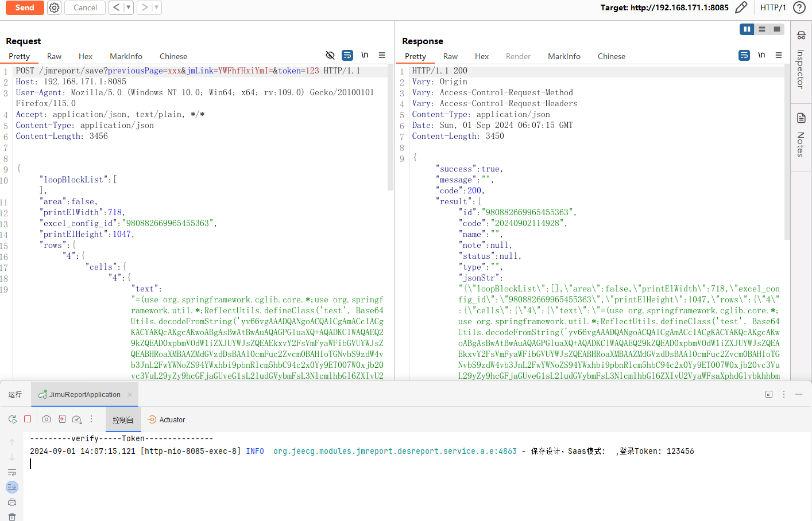The image size is (812, 521).
Task: Open the help question-mark icon
Action: [x=799, y=7]
